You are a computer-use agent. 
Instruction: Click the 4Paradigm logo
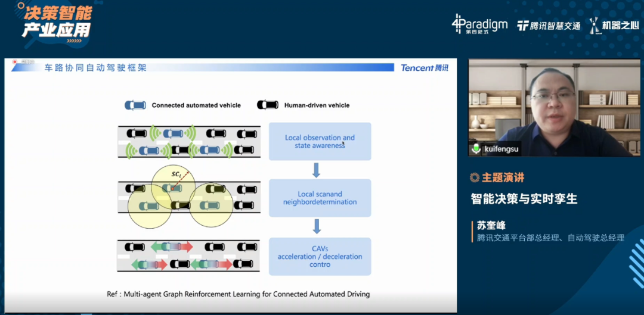[479, 24]
